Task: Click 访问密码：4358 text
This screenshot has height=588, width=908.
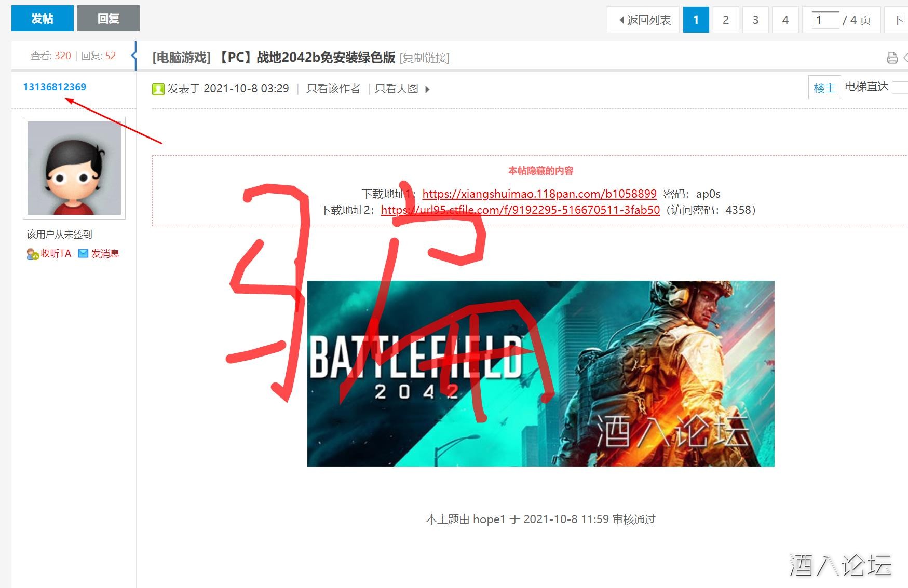Action: (711, 210)
